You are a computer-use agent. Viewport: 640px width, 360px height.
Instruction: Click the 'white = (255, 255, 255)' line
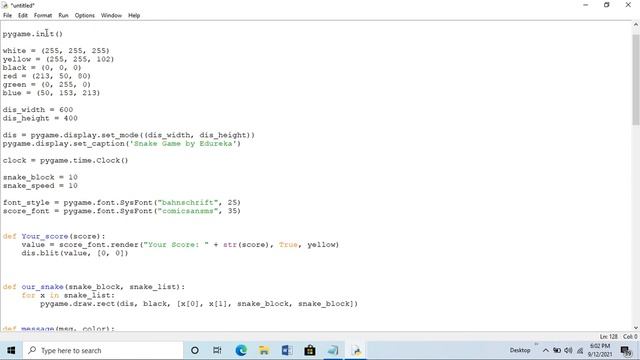click(56, 51)
